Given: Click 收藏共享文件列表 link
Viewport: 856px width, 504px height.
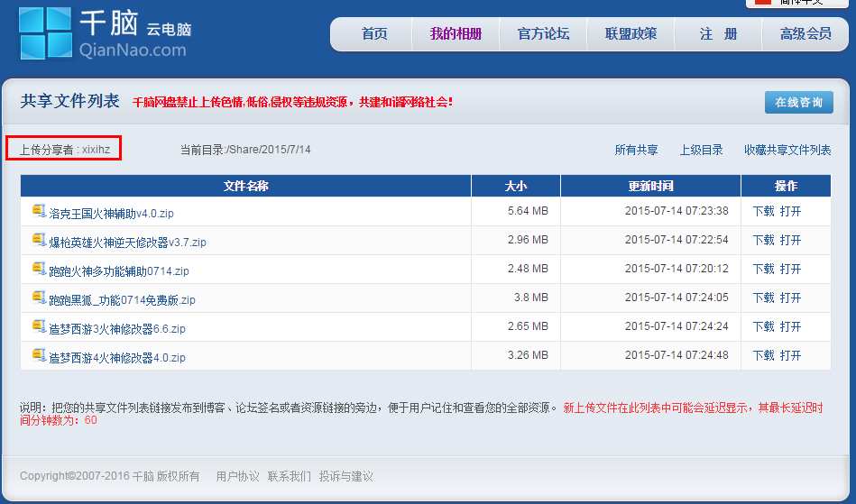Looking at the screenshot, I should [787, 150].
